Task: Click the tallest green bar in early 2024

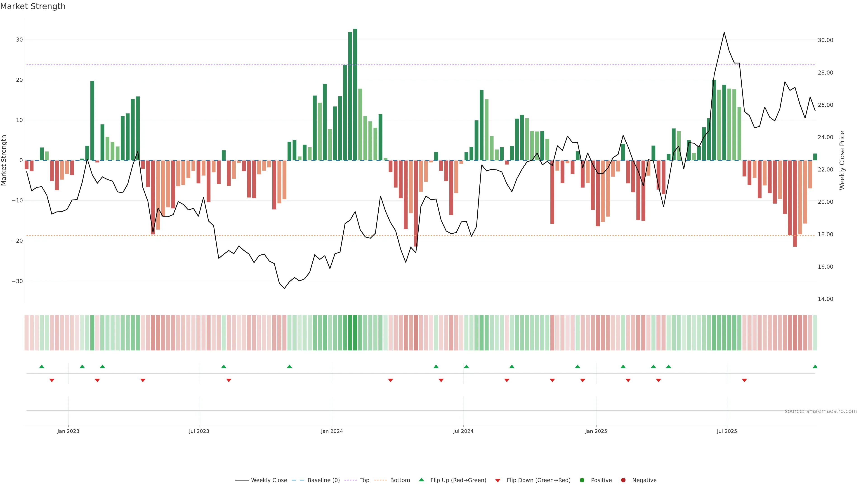Action: click(355, 94)
